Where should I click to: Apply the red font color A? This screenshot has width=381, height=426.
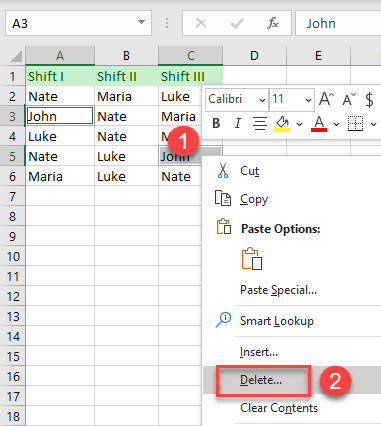tap(319, 124)
